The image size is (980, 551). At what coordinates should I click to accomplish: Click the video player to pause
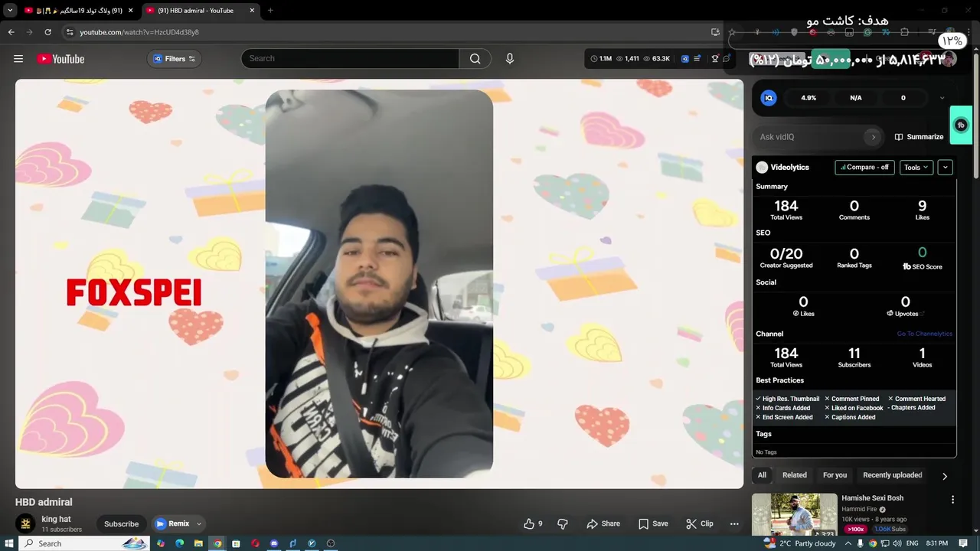click(x=379, y=284)
